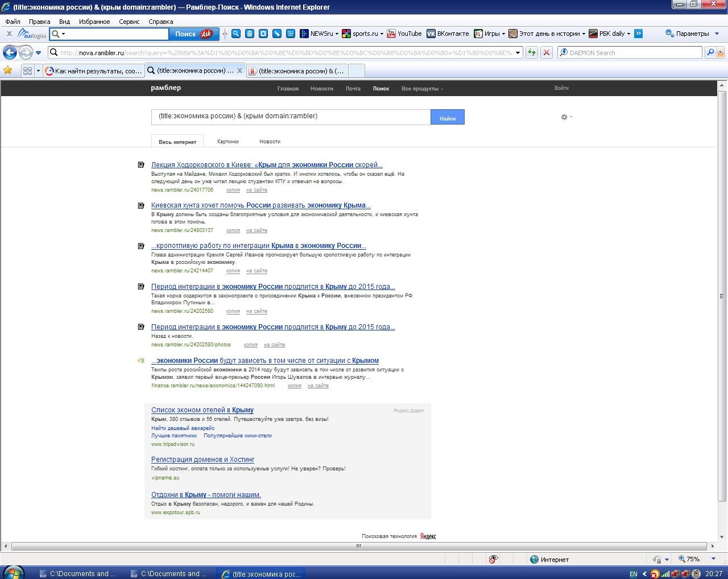Open the Игры toolbar shortcut

[489, 34]
